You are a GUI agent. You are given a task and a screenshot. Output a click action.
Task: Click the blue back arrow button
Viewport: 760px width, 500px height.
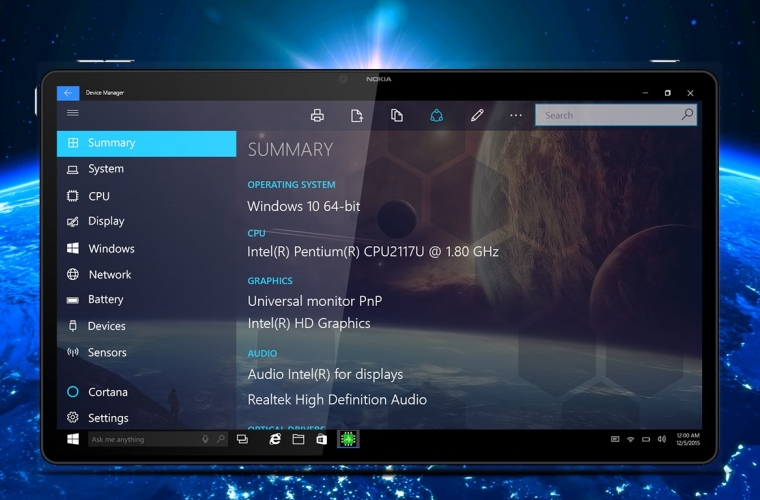68,93
